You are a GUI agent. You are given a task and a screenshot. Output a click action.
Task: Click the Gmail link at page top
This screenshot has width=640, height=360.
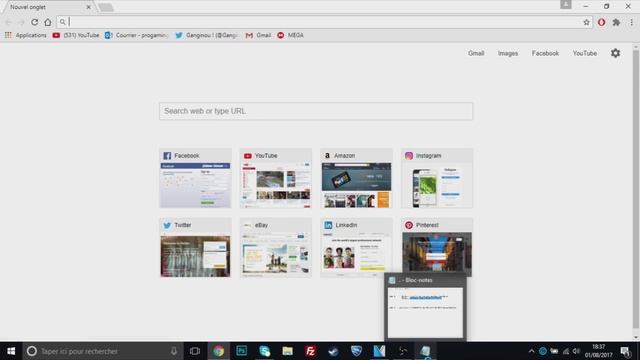(476, 53)
